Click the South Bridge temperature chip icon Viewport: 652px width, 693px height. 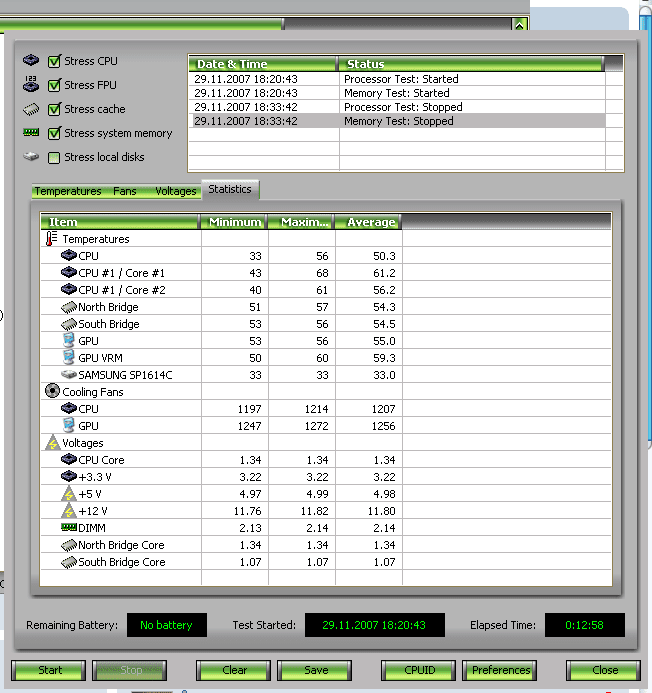pos(69,324)
